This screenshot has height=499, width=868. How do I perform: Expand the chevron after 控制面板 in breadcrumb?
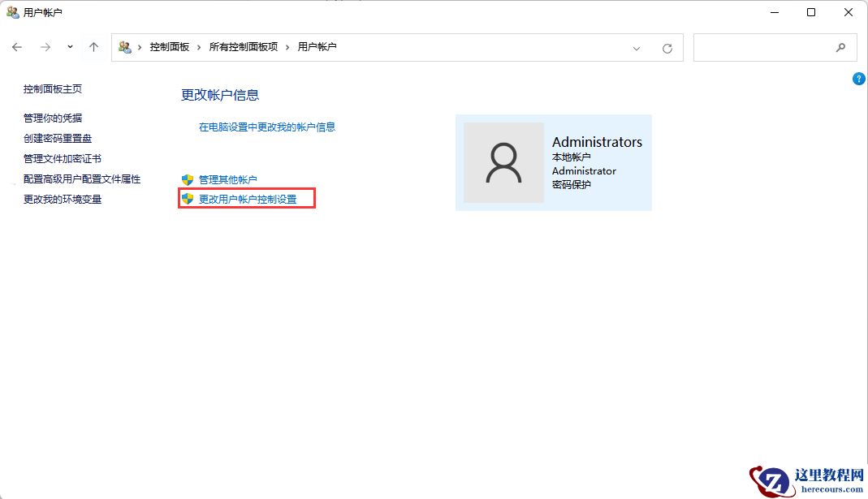[199, 48]
